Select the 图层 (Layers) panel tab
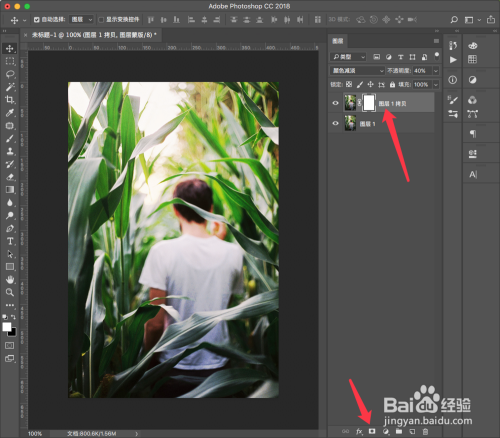Viewport: 500px width, 438px height. click(338, 41)
